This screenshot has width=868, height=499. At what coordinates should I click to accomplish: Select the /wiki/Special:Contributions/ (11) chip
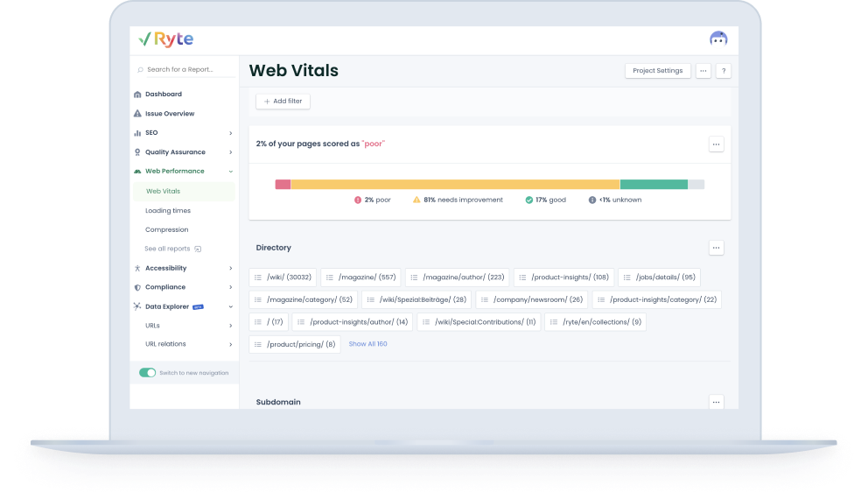[x=479, y=322]
